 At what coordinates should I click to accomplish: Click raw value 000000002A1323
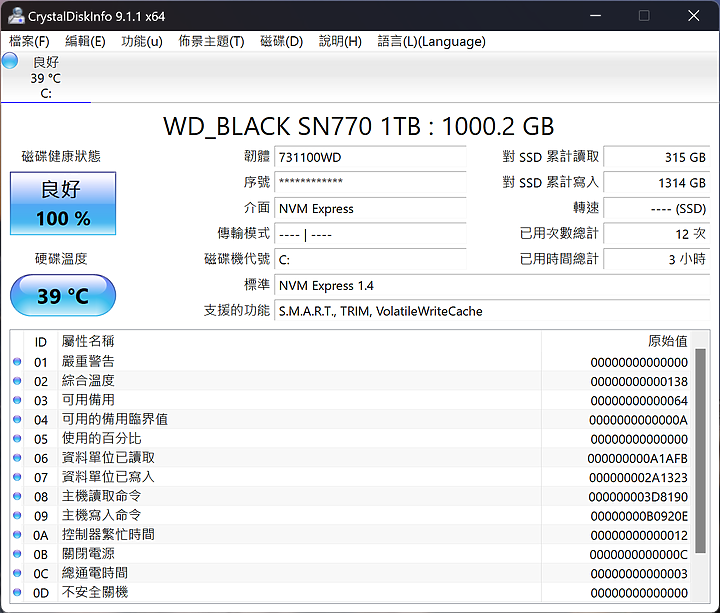[638, 478]
